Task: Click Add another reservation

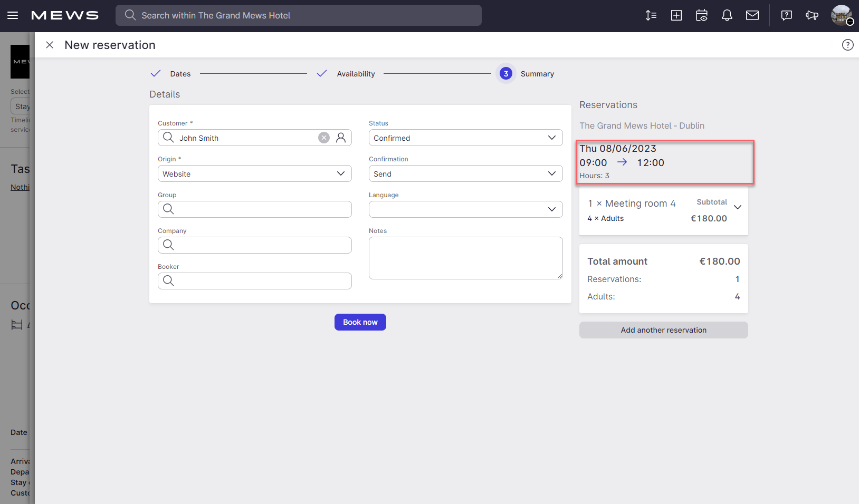Action: (663, 329)
